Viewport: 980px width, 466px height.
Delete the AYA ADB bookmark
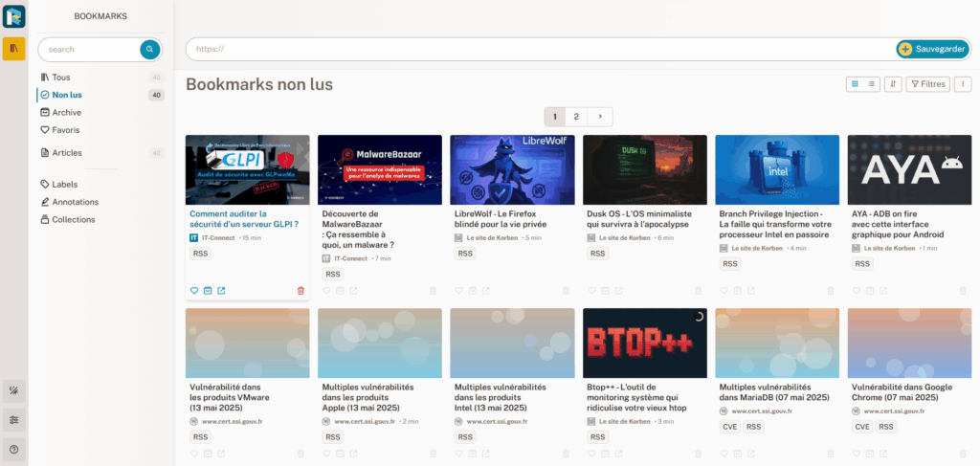pos(963,291)
